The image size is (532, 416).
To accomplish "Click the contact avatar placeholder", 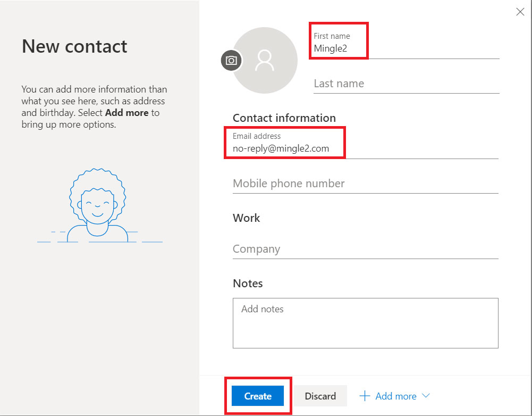I will click(265, 61).
